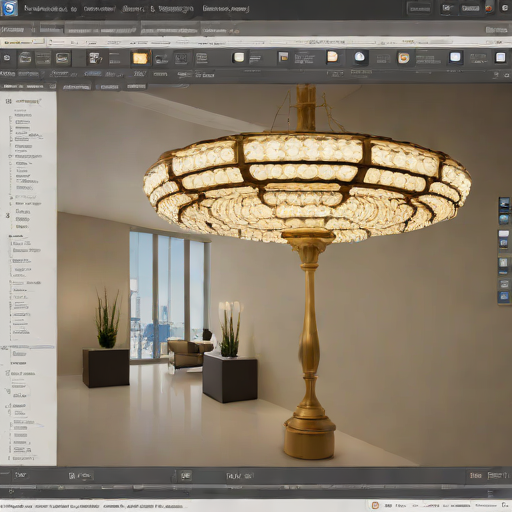Click the orange page toolbar icon
512x512 pixels.
click(332, 57)
